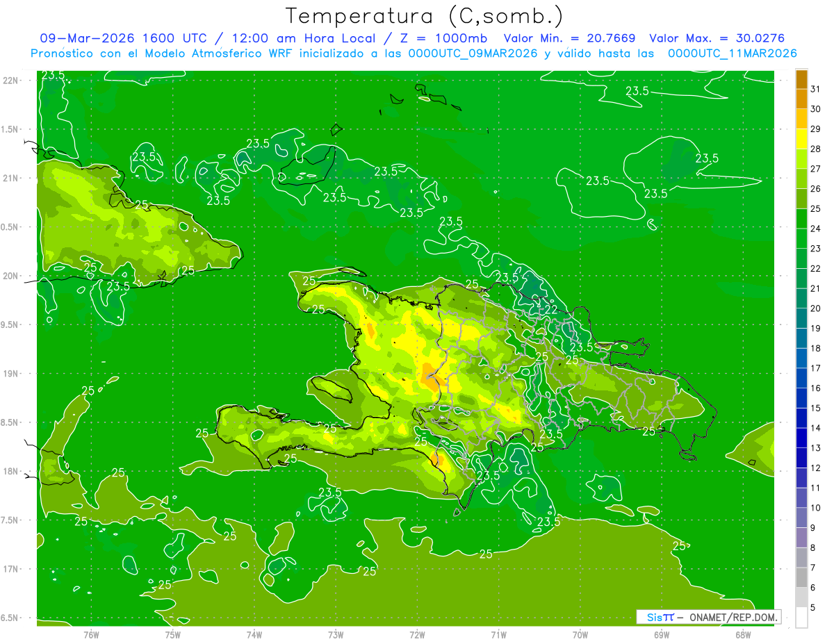Click the colorbar legend value "24"
Screen dimensions: 834x644
pos(816,228)
